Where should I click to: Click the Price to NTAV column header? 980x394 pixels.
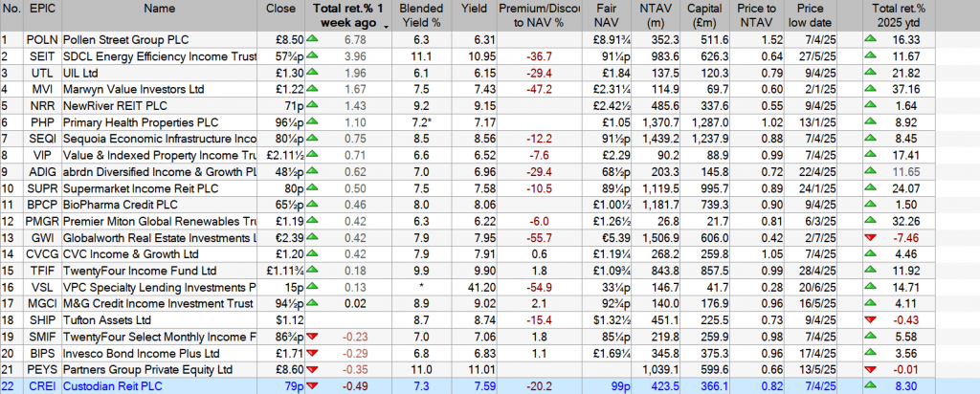click(x=757, y=15)
